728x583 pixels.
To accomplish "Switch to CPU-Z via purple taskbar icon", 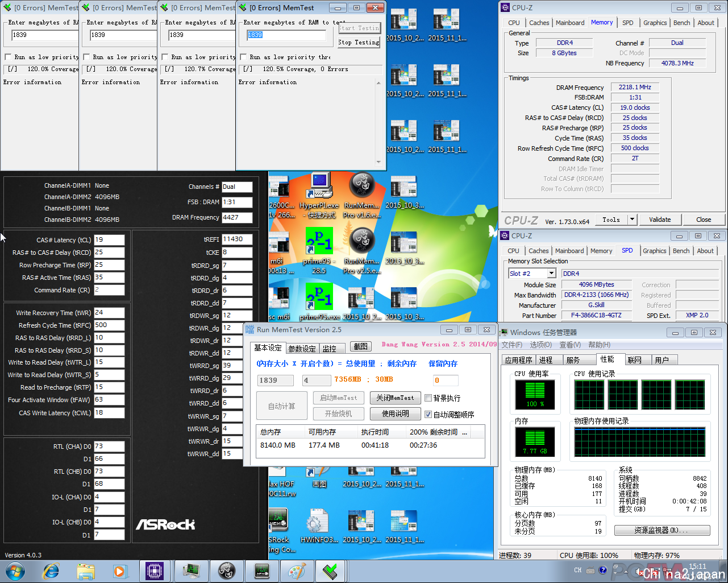I will (x=155, y=571).
